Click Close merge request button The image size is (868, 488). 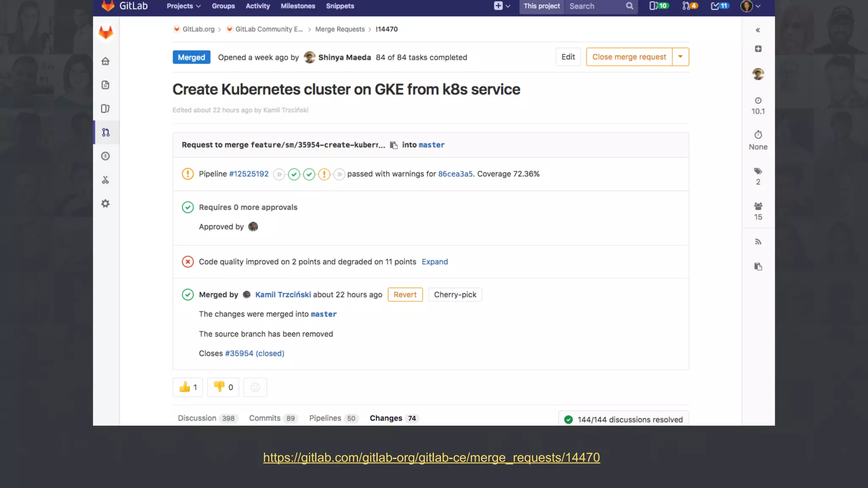coord(629,57)
